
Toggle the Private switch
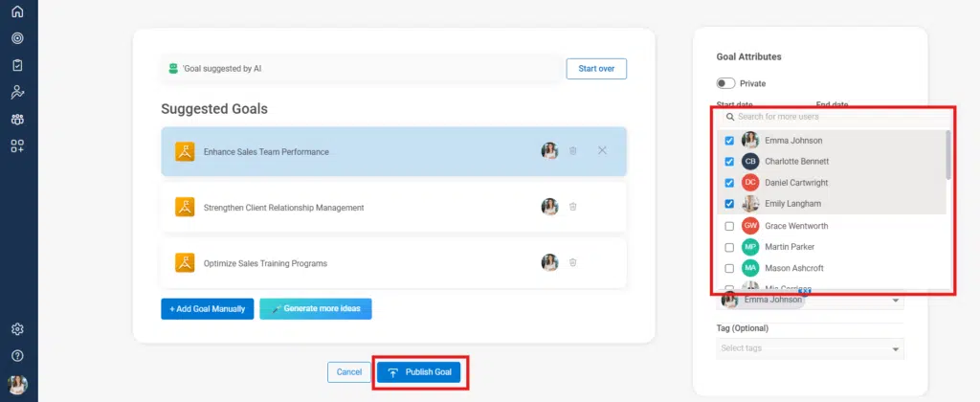tap(725, 83)
